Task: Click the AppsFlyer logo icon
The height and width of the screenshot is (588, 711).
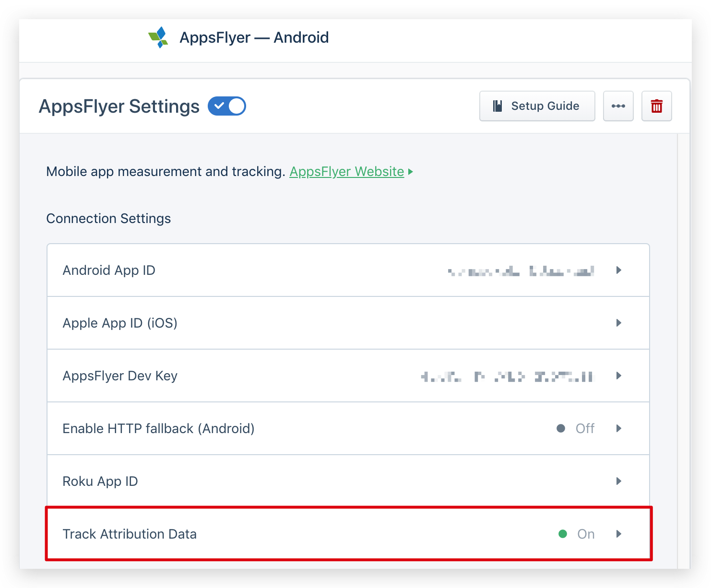Action: (x=158, y=37)
